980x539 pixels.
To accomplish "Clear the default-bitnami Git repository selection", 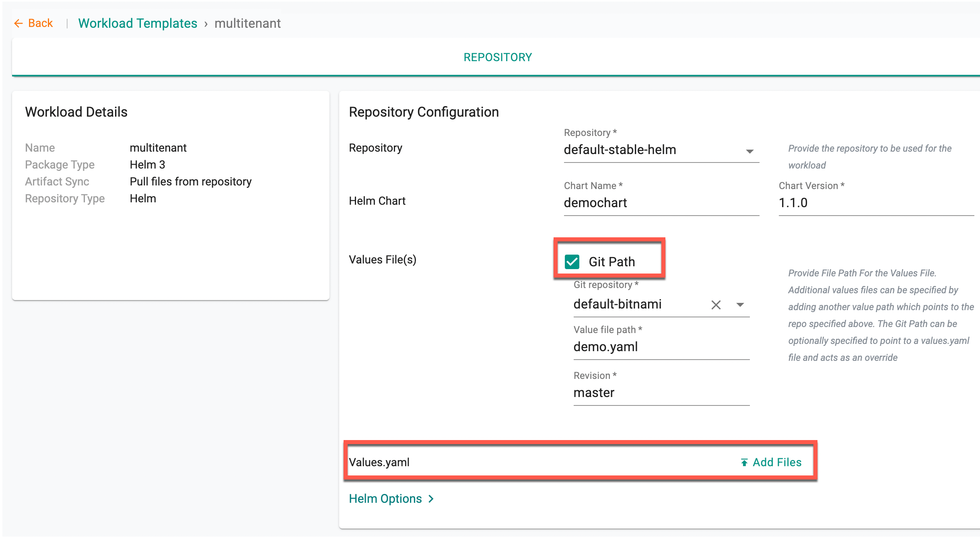I will (716, 305).
